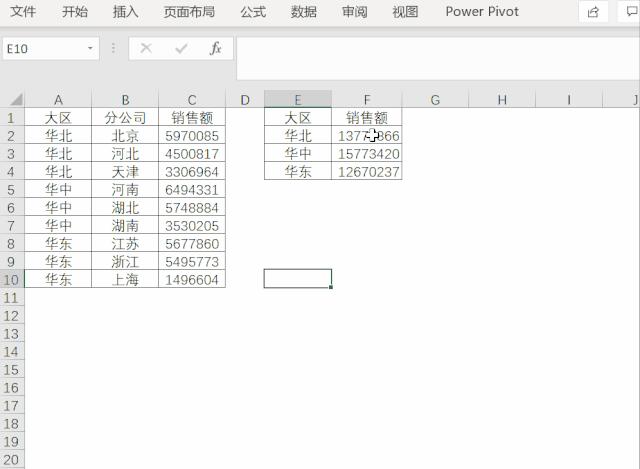
Task: Click cell A1 containing 大区
Action: (58, 118)
